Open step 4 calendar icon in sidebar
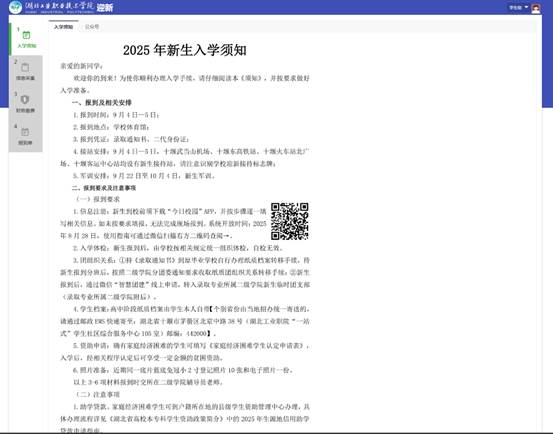 point(25,132)
